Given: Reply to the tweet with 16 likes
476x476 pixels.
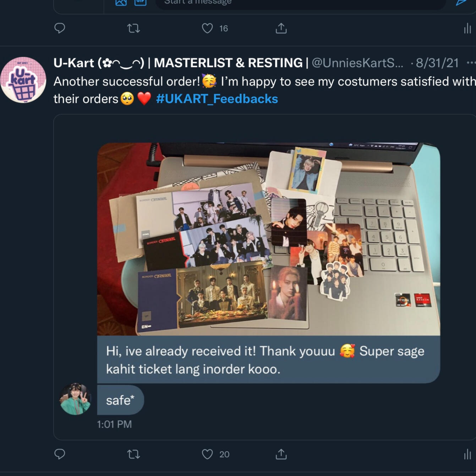Looking at the screenshot, I should [60, 28].
